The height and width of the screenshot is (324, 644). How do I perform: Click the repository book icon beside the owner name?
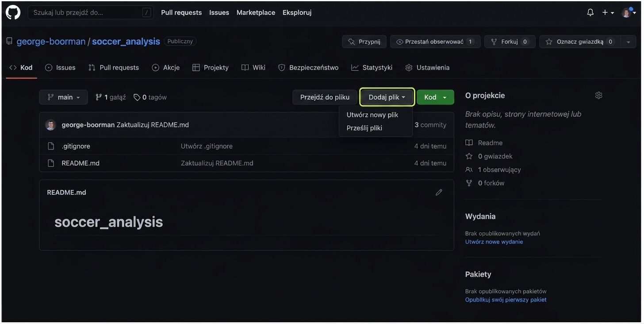tap(9, 41)
